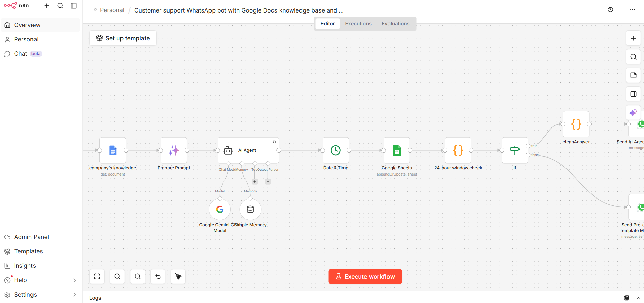Viewport: 644px width, 303px height.
Task: Zoom in on the canvas
Action: pyautogui.click(x=117, y=276)
